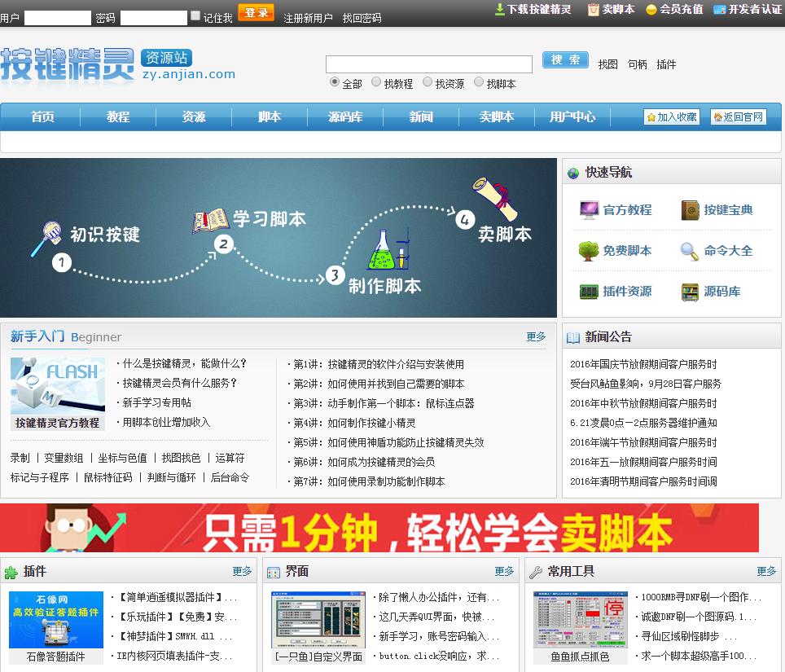Click the 加入收藏 button

coord(671,117)
